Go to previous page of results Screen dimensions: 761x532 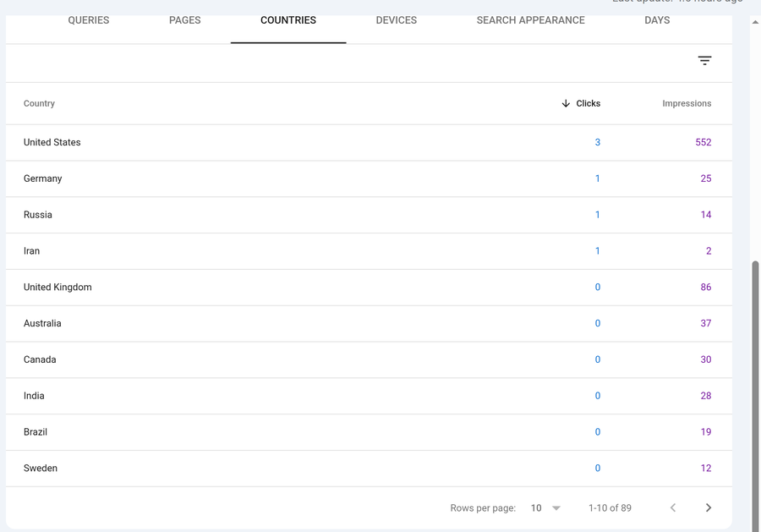pos(673,507)
